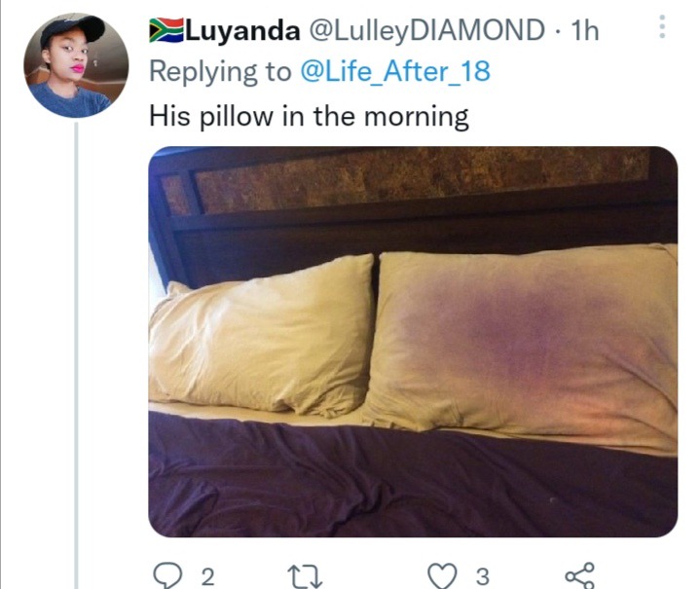Click the Luyanda display name
This screenshot has height=589, width=700.
tap(242, 30)
